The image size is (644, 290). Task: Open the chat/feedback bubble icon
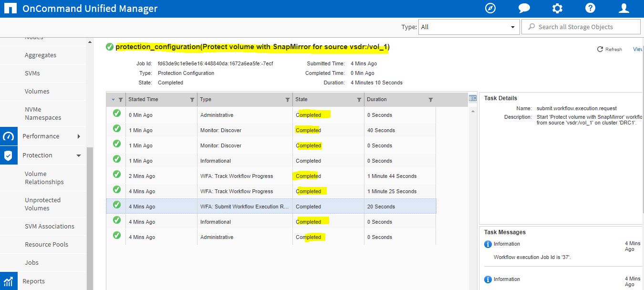[523, 8]
